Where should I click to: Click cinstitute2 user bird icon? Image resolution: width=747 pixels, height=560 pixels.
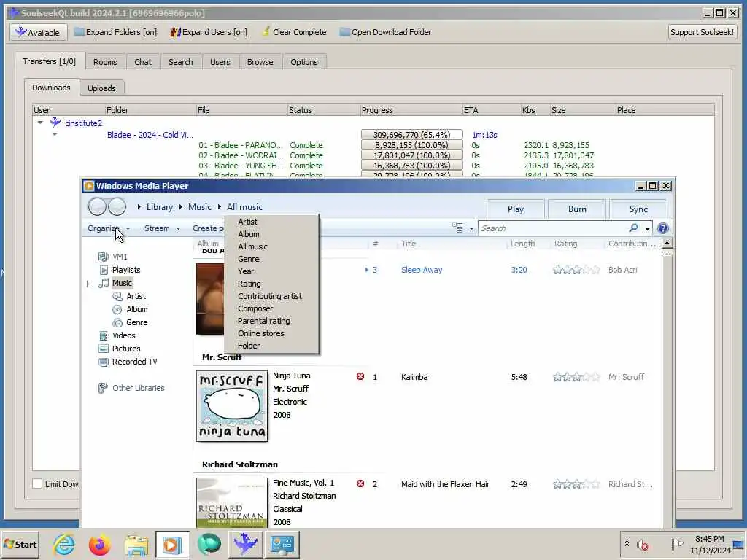(55, 122)
